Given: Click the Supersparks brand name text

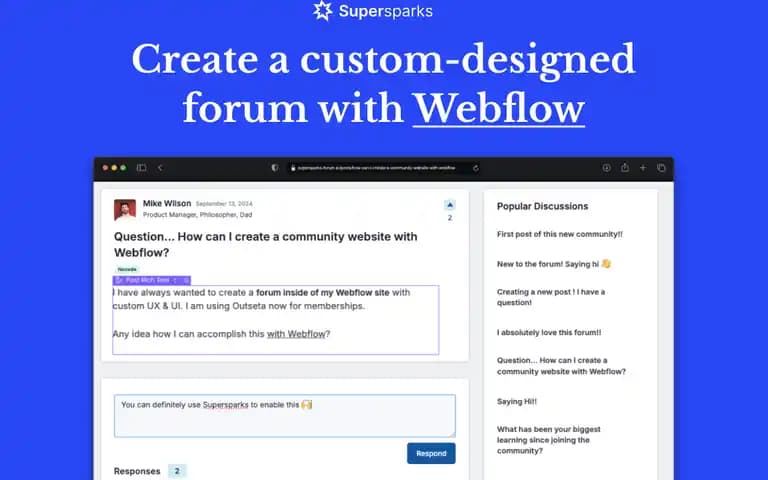Looking at the screenshot, I should (x=385, y=11).
